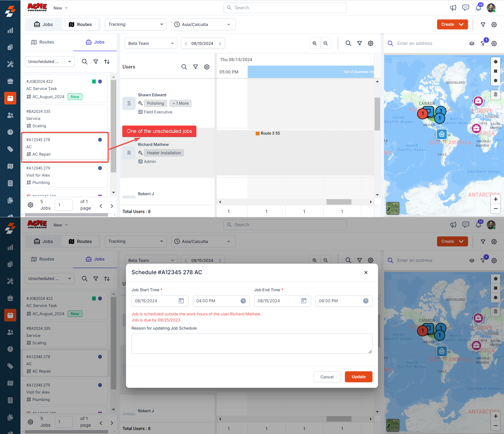Close the Schedule #A12345 278 AC dialog
This screenshot has width=504, height=434.
point(366,272)
